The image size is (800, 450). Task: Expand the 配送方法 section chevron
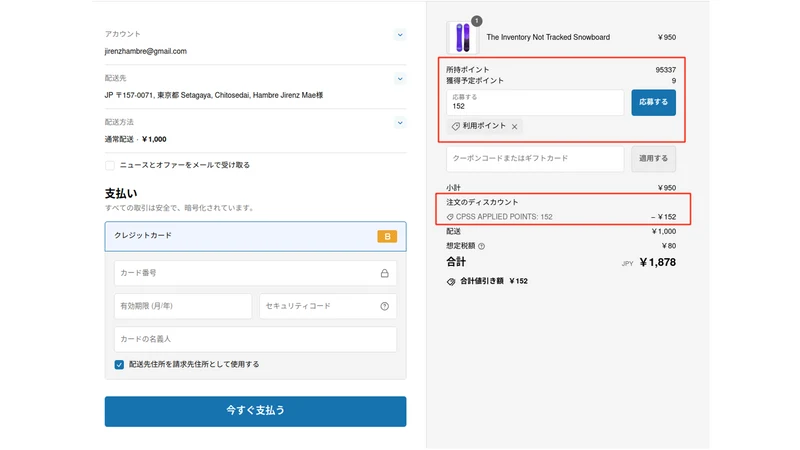pyautogui.click(x=400, y=122)
